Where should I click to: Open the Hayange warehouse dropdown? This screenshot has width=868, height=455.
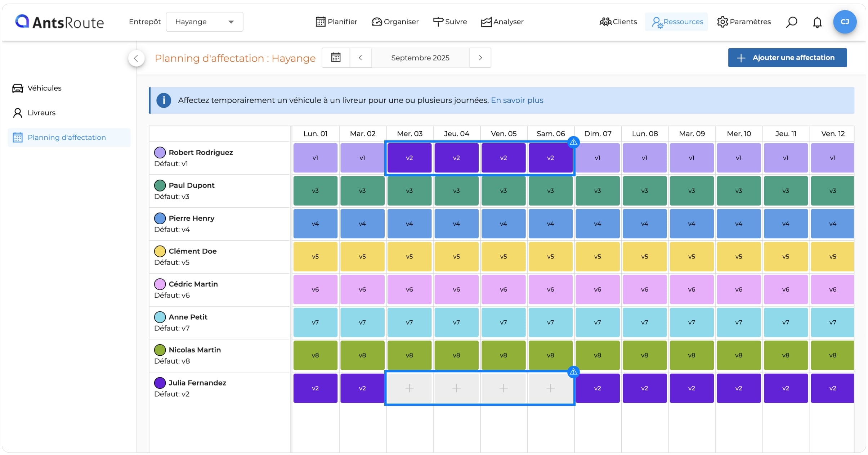click(204, 22)
